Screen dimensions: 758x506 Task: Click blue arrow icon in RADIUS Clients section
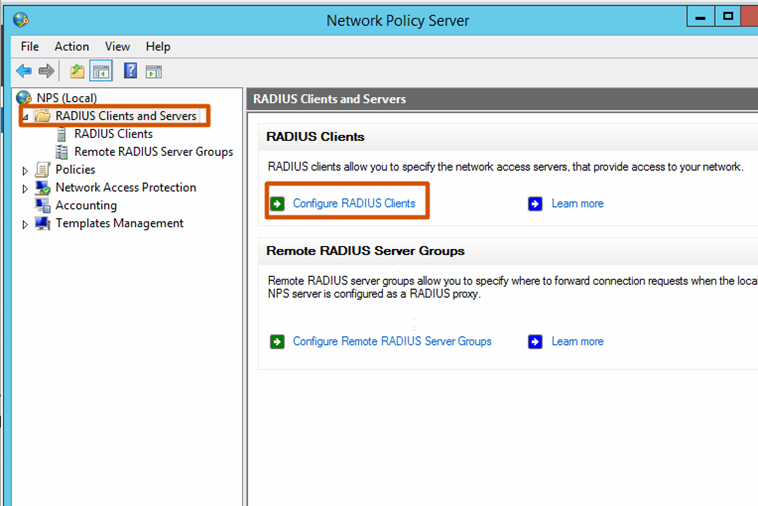pyautogui.click(x=535, y=204)
